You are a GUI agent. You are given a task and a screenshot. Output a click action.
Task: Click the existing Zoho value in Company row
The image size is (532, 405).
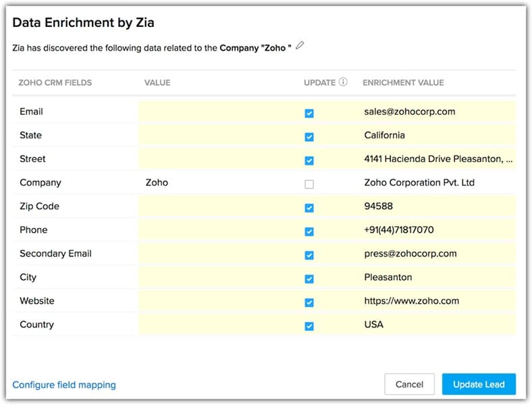click(157, 182)
